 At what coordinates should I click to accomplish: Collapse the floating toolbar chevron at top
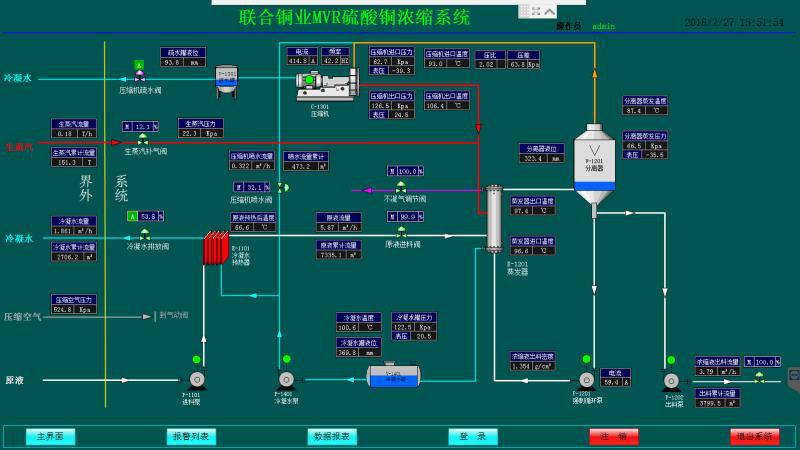pyautogui.click(x=550, y=10)
